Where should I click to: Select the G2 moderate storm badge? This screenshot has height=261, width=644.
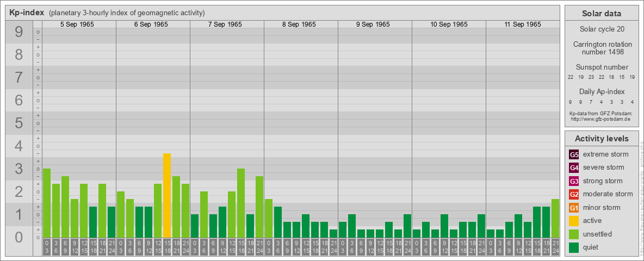click(x=574, y=194)
